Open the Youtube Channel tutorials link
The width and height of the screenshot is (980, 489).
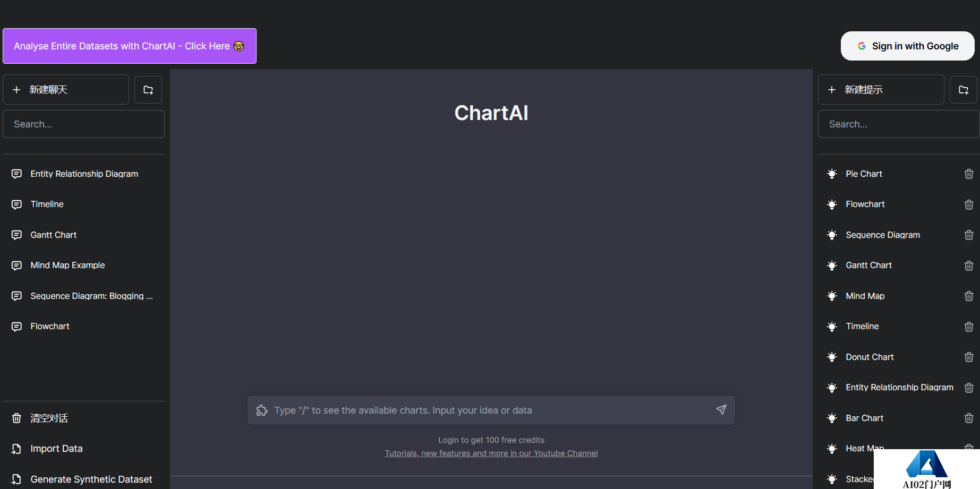[491, 453]
